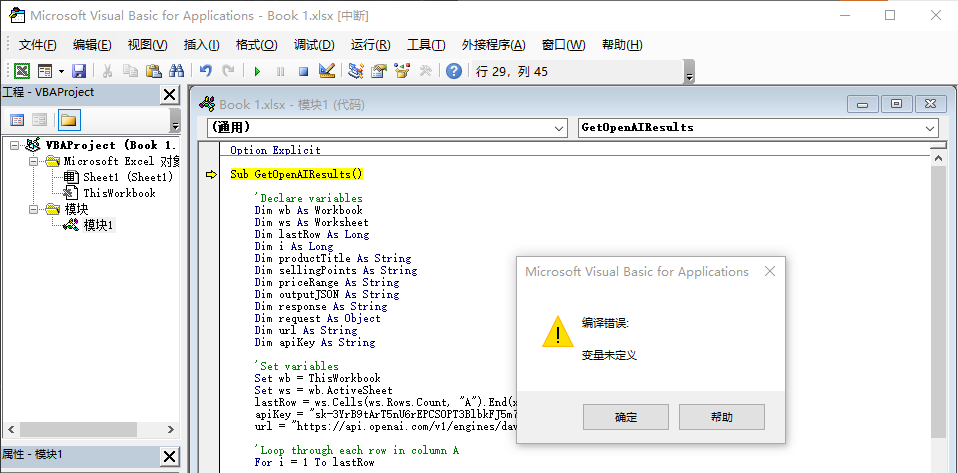Screen dimensions: 958x473
Task: Select ThisWorkbook in the project tree
Action: coord(119,193)
